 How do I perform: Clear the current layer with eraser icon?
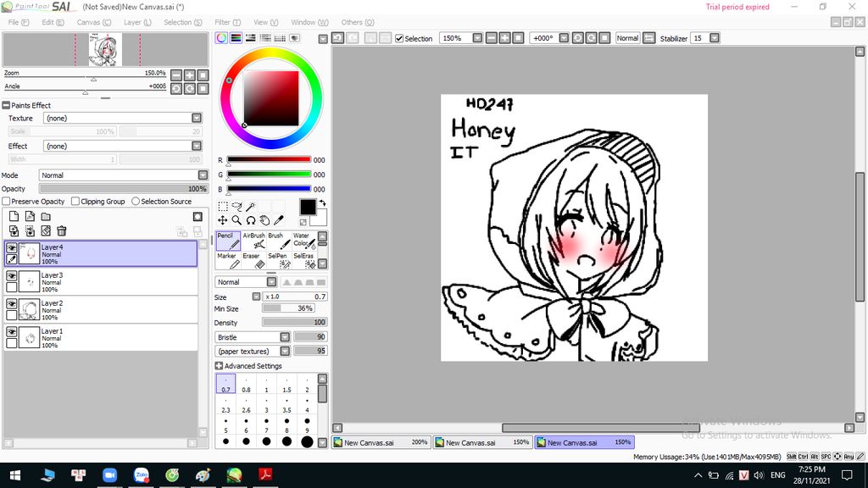46,230
